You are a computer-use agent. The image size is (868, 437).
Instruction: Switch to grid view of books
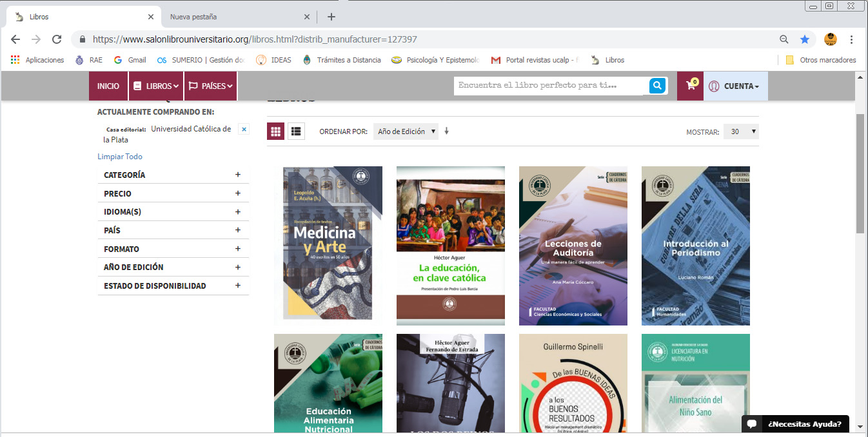pyautogui.click(x=275, y=131)
